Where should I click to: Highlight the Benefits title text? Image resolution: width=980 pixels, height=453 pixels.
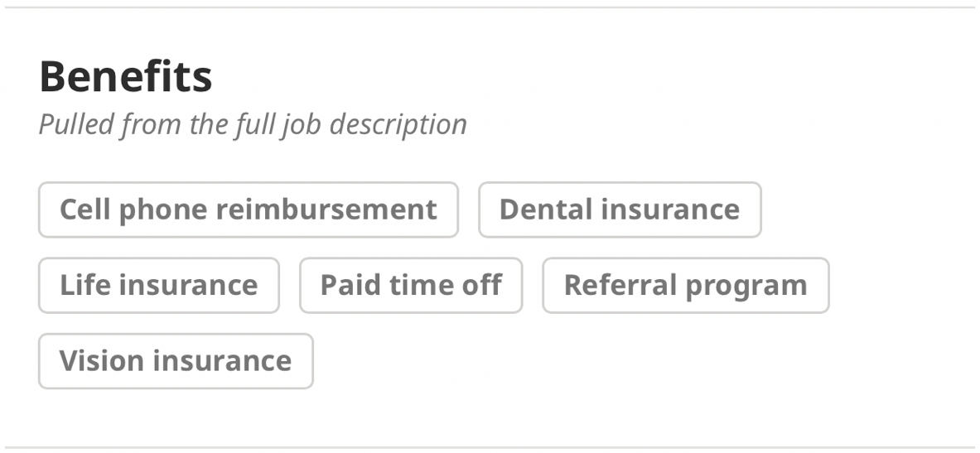(125, 76)
